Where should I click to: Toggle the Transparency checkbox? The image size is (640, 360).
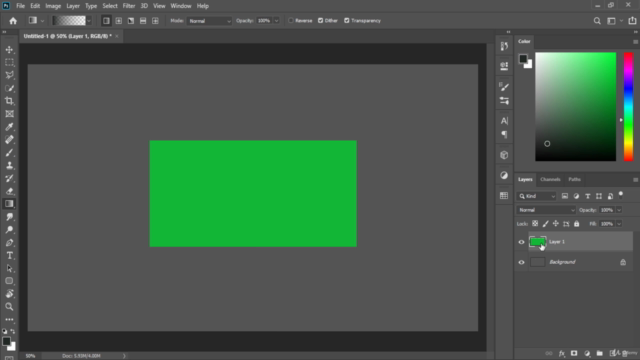[x=347, y=21]
